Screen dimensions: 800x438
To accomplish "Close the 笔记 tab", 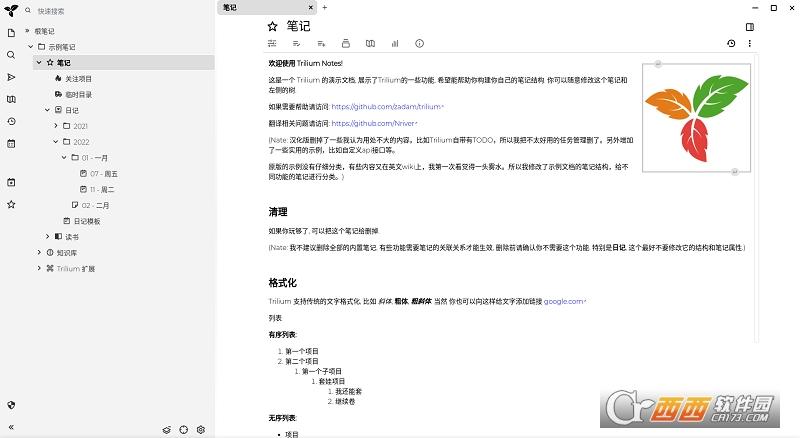I will pos(311,8).
